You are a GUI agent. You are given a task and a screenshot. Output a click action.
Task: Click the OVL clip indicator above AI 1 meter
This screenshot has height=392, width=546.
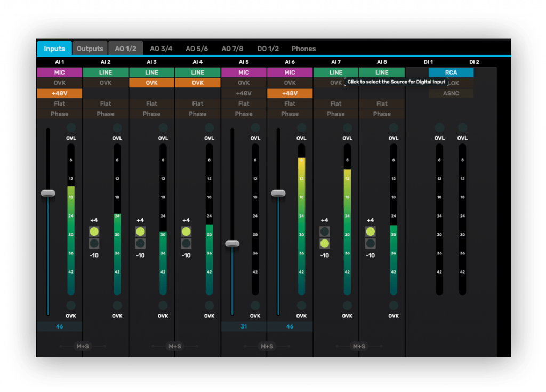point(71,128)
